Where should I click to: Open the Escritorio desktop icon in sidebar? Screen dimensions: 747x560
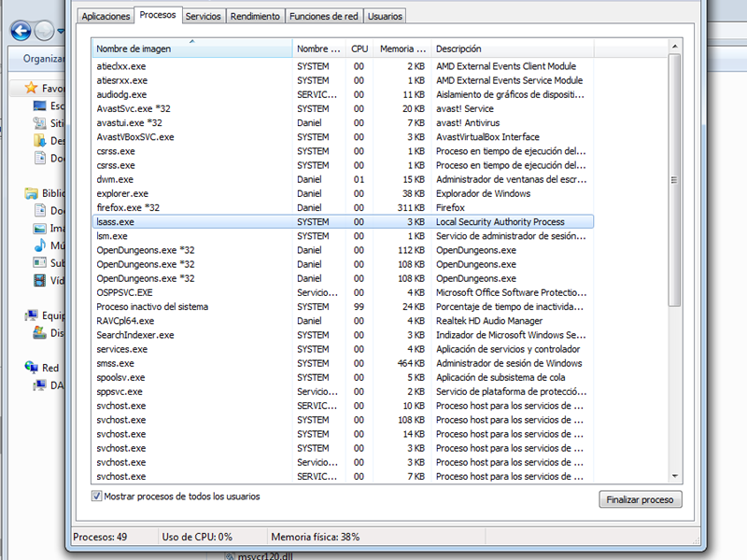click(x=39, y=105)
